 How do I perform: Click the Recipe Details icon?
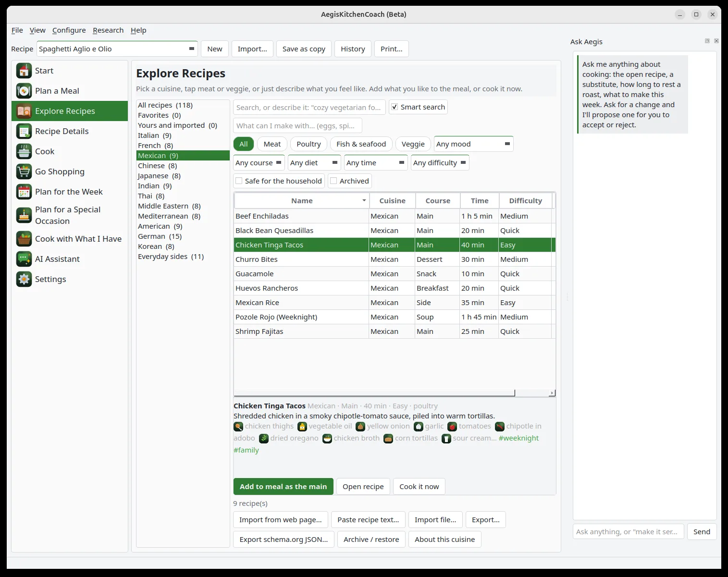(24, 131)
